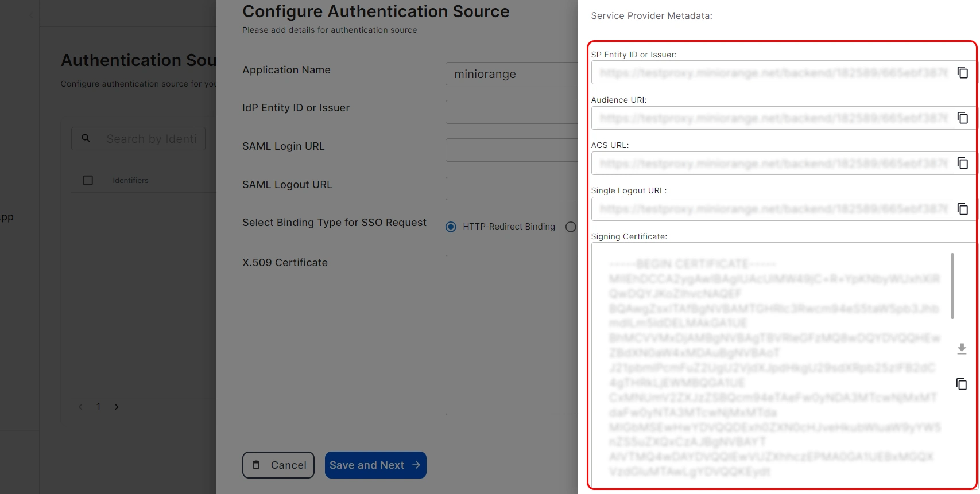
Task: Click the search magnifier icon
Action: pyautogui.click(x=86, y=138)
